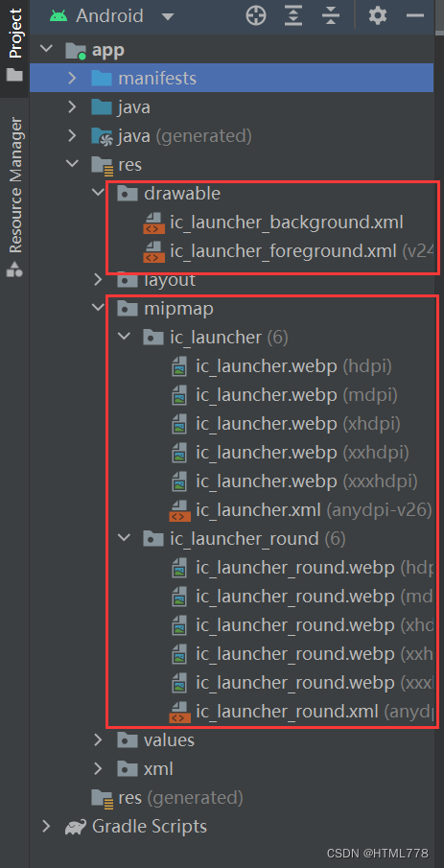
Task: Click the values folder icon
Action: tap(128, 740)
